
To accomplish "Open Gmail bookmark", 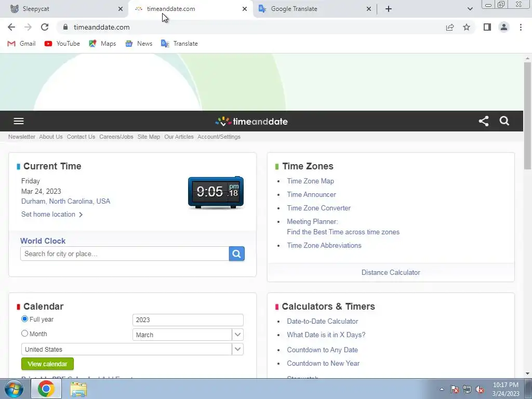I will (x=21, y=44).
